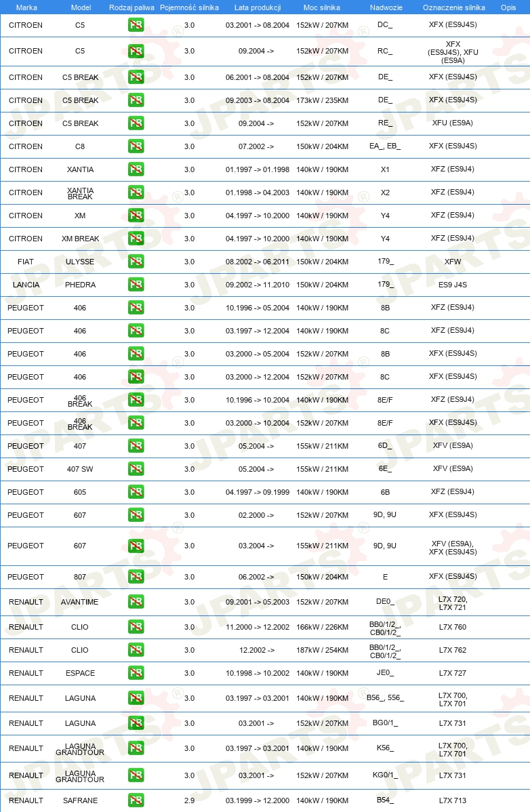The width and height of the screenshot is (530, 812).
Task: Click the fuel icon in the Laguna BG0/1_ row
Action: click(136, 723)
